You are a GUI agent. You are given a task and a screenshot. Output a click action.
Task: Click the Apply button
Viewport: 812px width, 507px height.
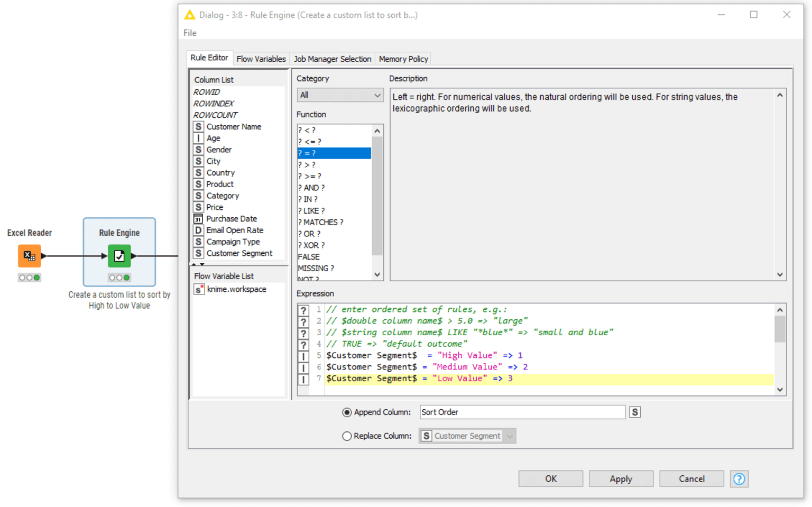621,479
